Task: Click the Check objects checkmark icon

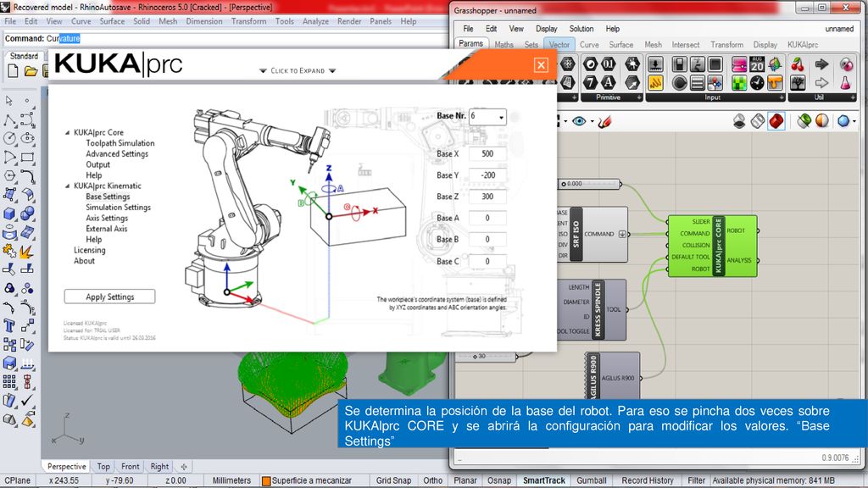Action: coord(27,400)
